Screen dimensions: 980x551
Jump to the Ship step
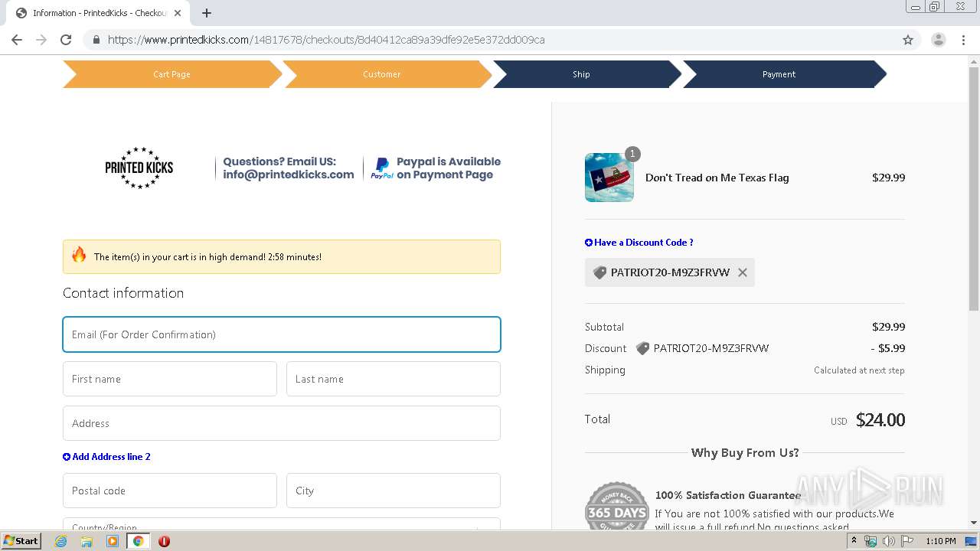click(582, 74)
